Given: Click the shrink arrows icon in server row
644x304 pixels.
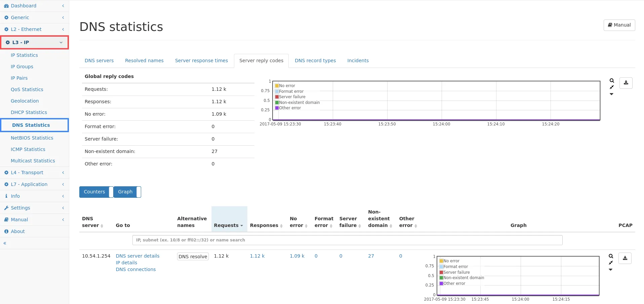Looking at the screenshot, I should tap(611, 263).
